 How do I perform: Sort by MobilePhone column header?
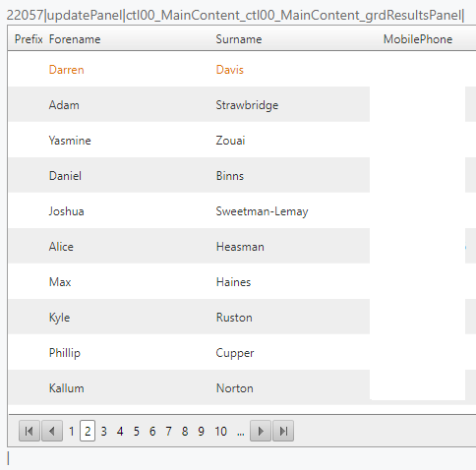(x=418, y=39)
